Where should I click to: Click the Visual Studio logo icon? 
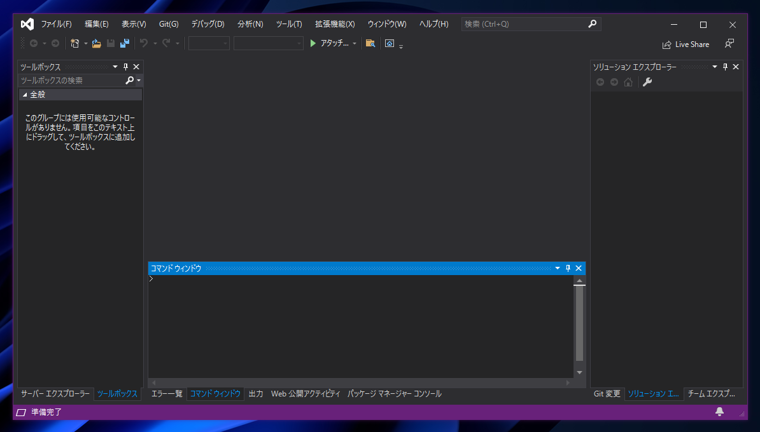[x=27, y=24]
